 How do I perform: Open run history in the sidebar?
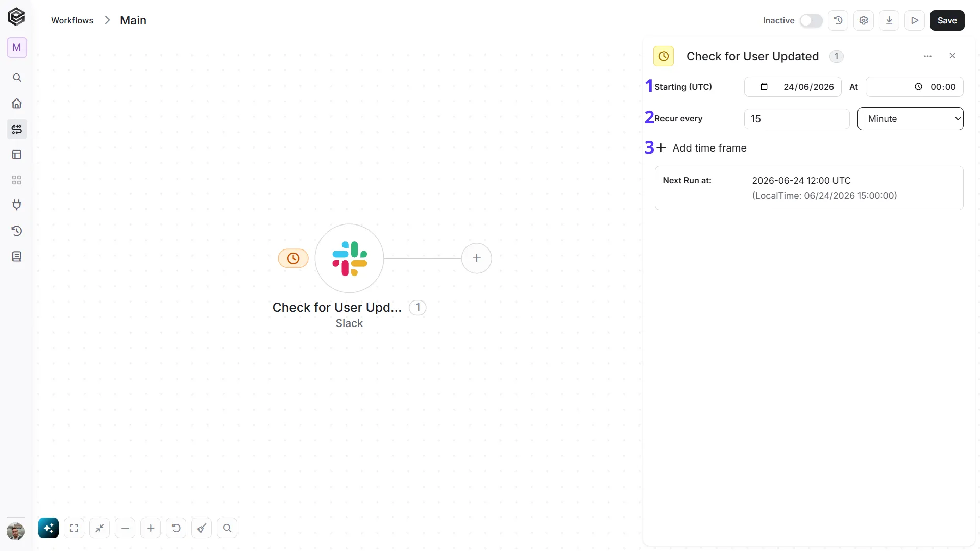[17, 231]
